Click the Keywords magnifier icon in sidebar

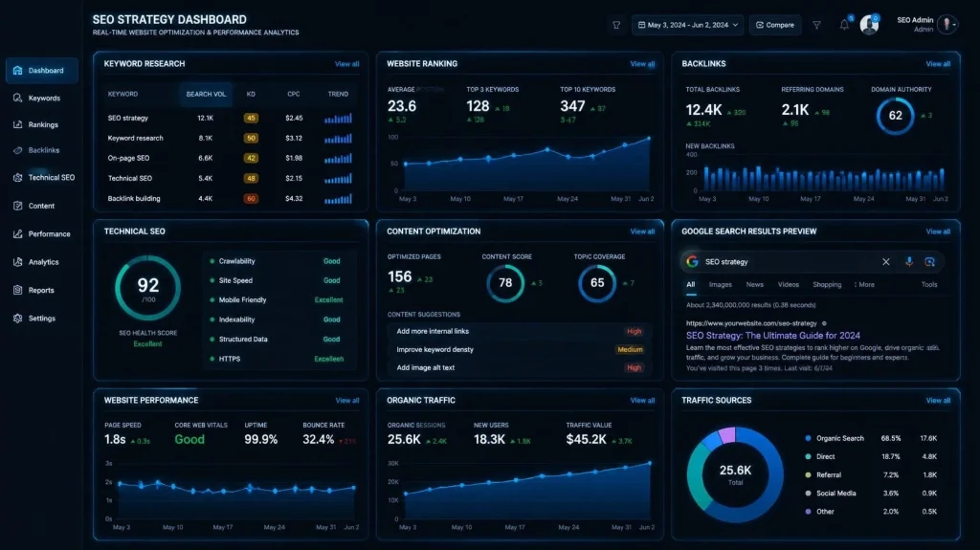click(17, 99)
